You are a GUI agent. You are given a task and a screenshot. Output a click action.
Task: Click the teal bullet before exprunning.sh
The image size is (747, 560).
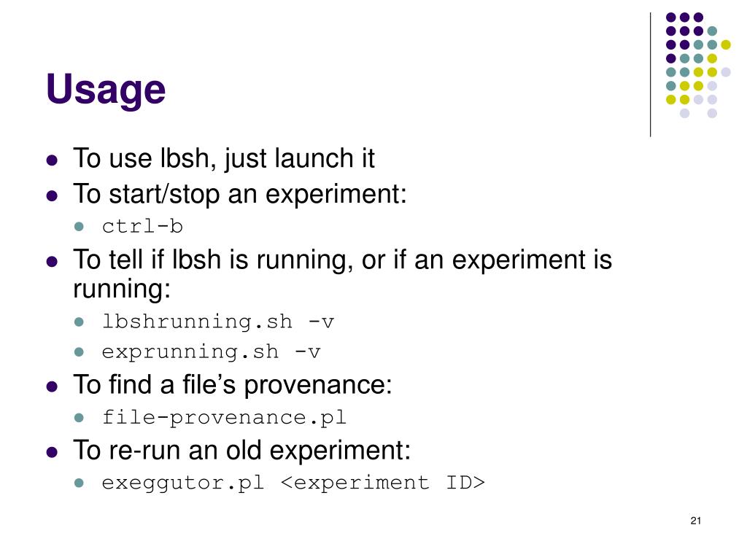click(x=79, y=352)
